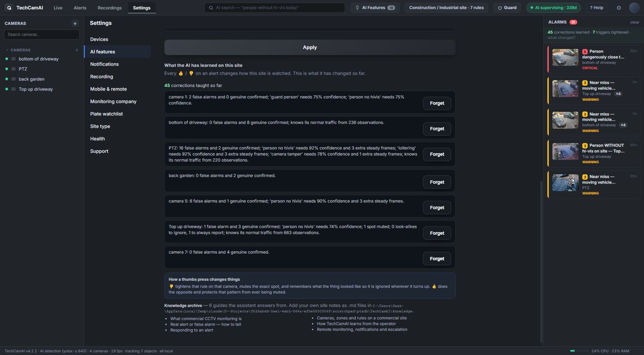
Task: Open the Help button
Action: tap(597, 8)
